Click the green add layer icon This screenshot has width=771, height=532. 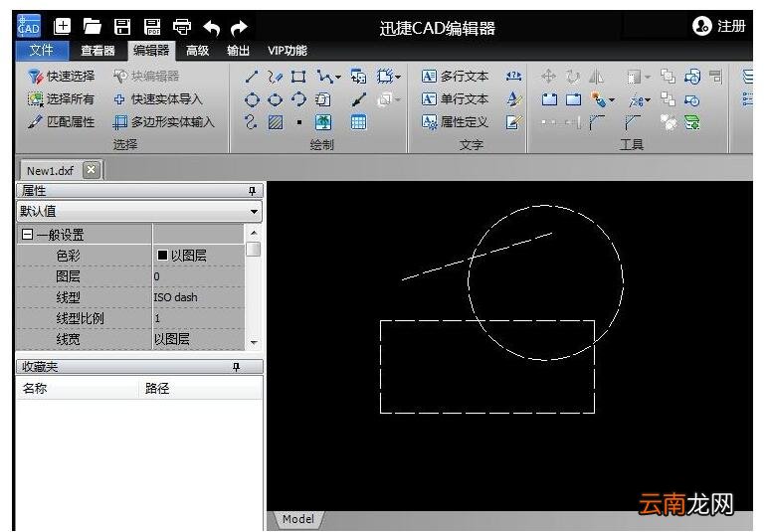click(692, 122)
